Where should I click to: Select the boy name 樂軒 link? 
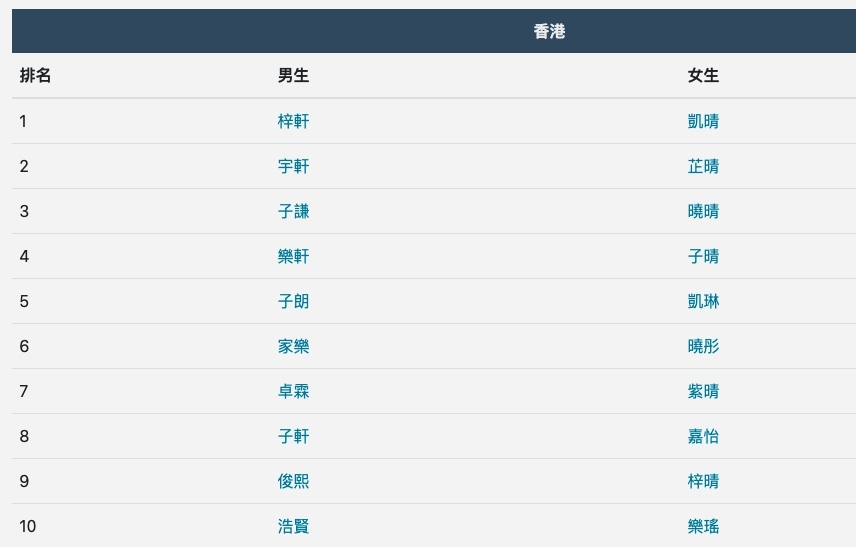(293, 256)
